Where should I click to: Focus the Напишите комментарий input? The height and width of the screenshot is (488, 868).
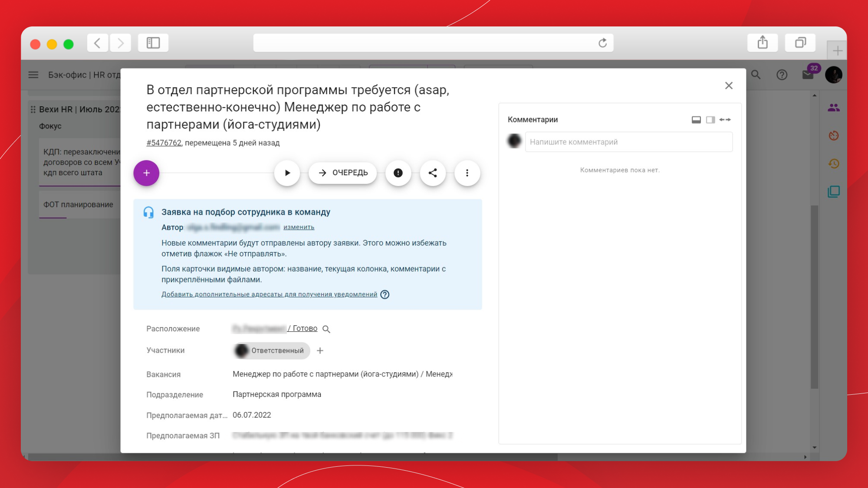628,142
